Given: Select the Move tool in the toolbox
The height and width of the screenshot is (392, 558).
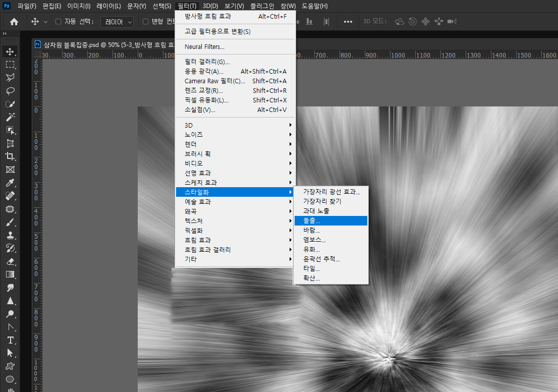Looking at the screenshot, I should pos(10,51).
